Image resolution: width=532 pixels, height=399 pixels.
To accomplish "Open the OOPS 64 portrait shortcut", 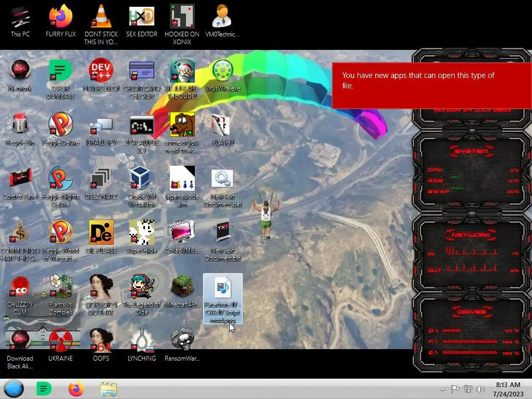I will tap(101, 345).
